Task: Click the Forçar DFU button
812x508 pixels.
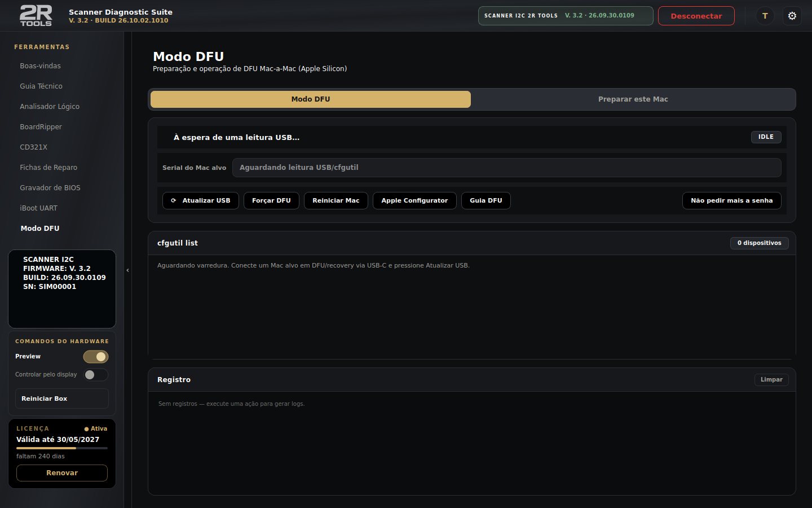Action: coord(271,200)
